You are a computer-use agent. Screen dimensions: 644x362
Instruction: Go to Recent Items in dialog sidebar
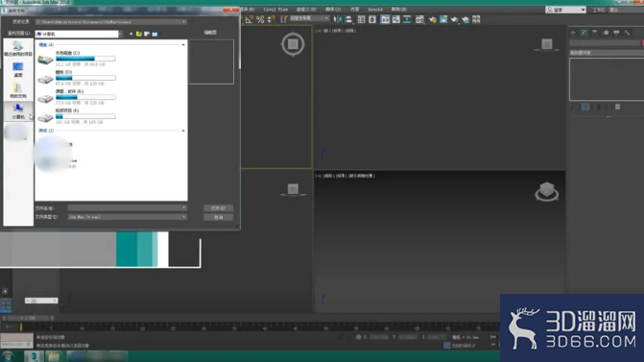pyautogui.click(x=18, y=48)
